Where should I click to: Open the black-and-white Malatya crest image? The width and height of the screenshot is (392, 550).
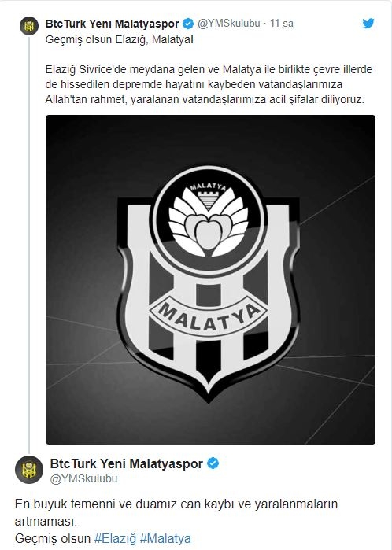point(210,279)
